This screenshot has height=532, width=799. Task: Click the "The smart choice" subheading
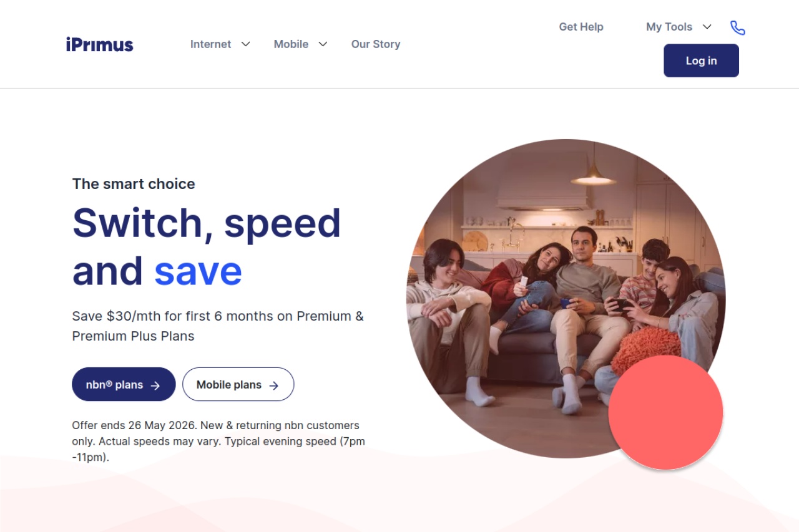point(134,184)
